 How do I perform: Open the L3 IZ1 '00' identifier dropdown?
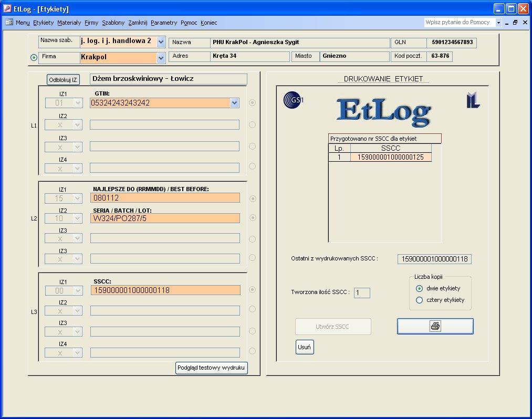point(78,290)
